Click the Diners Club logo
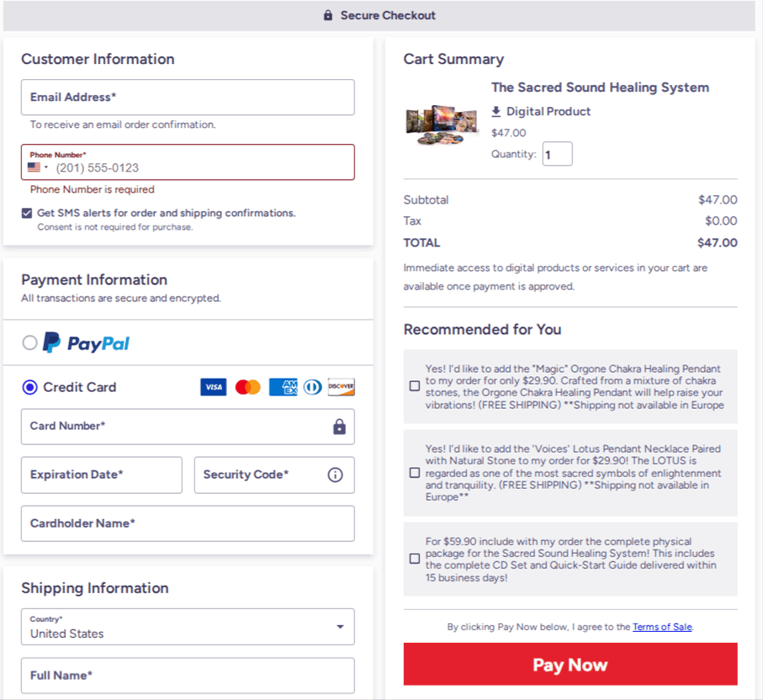Image resolution: width=763 pixels, height=700 pixels. pos(313,387)
